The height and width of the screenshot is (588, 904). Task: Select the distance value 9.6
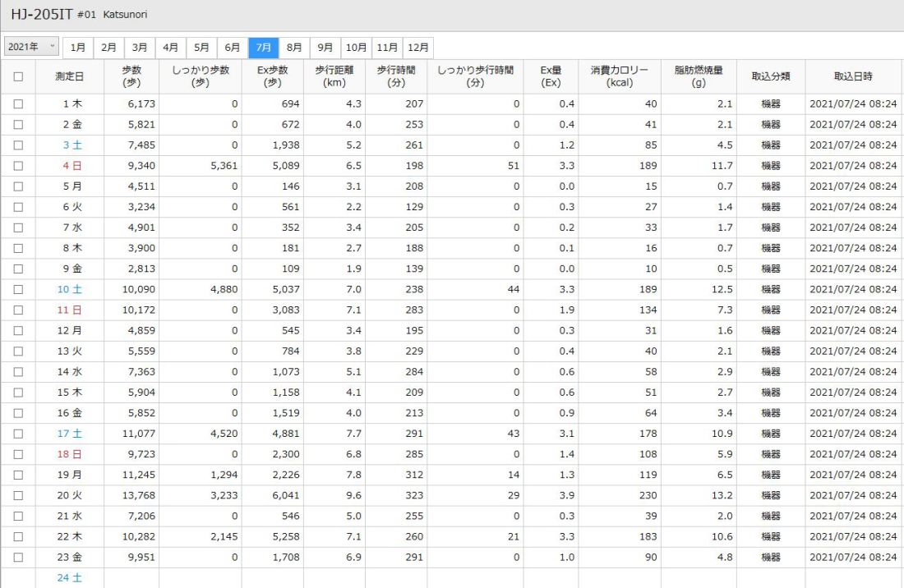pyautogui.click(x=353, y=495)
